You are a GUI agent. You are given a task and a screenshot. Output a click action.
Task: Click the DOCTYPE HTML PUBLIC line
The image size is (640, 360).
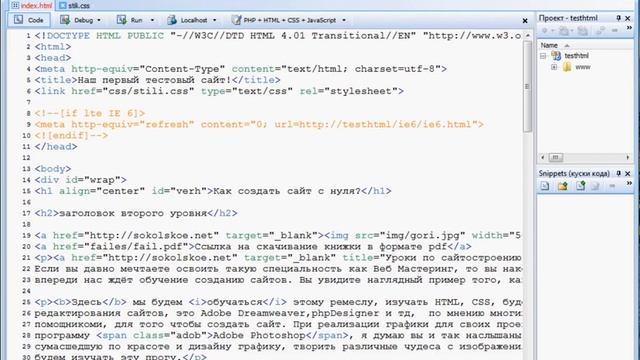click(x=278, y=36)
